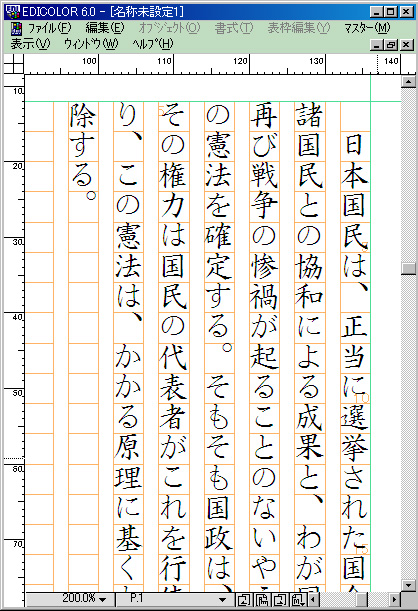Click the horizontal scrollbar right arrow

coord(394,599)
